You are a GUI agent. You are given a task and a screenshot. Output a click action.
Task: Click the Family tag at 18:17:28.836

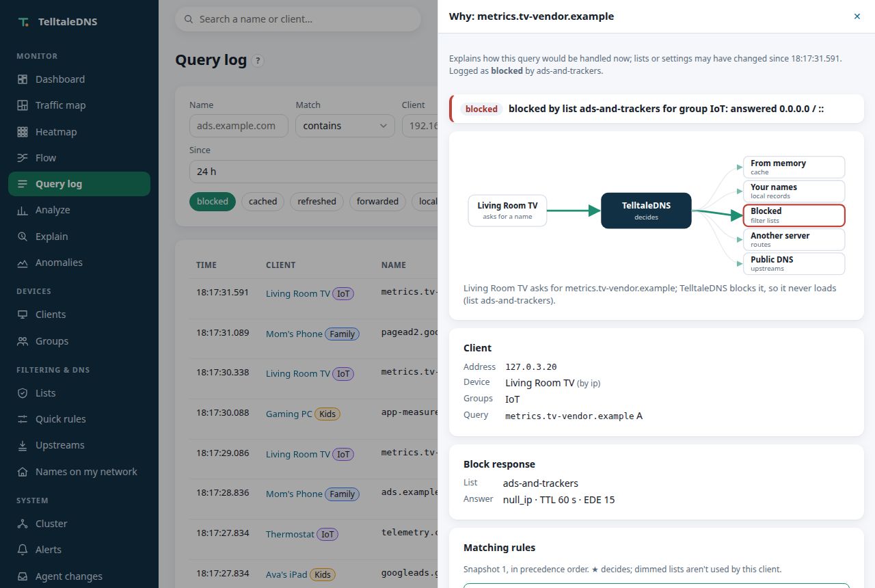click(342, 494)
